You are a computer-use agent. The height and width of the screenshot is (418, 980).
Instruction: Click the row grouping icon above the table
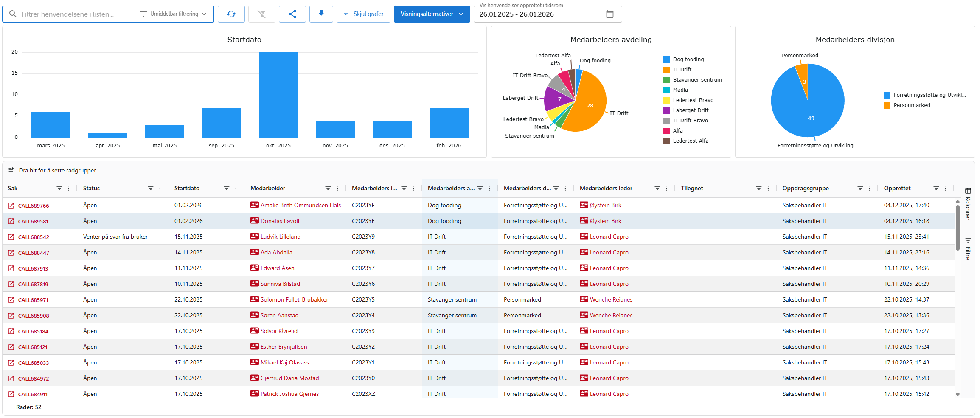[11, 170]
